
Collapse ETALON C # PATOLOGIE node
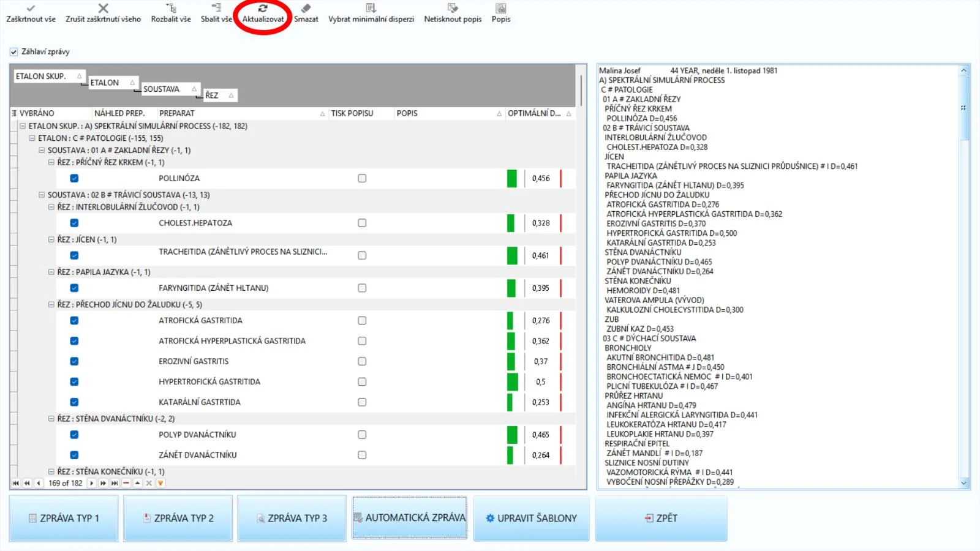tap(32, 138)
